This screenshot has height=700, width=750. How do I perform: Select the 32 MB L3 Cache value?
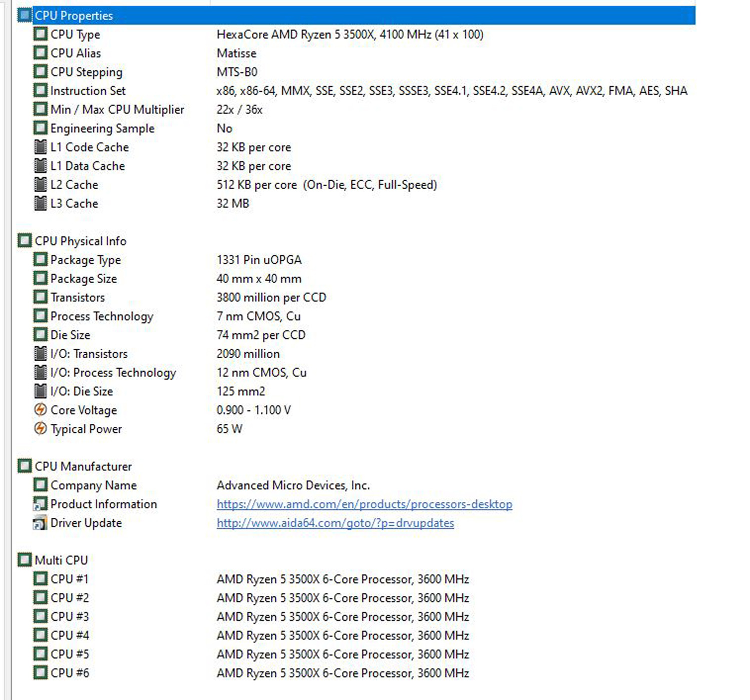233,203
